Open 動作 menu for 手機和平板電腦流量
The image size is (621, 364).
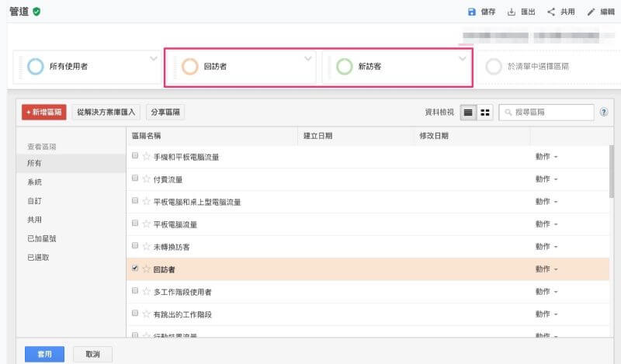[x=546, y=157]
